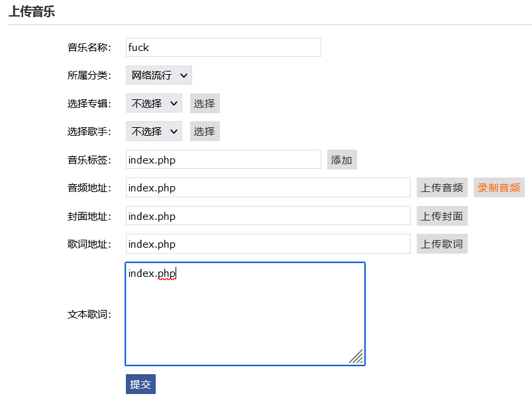The width and height of the screenshot is (532, 400).
Task: Click the 选择 button next to album dropdown
Action: click(204, 103)
